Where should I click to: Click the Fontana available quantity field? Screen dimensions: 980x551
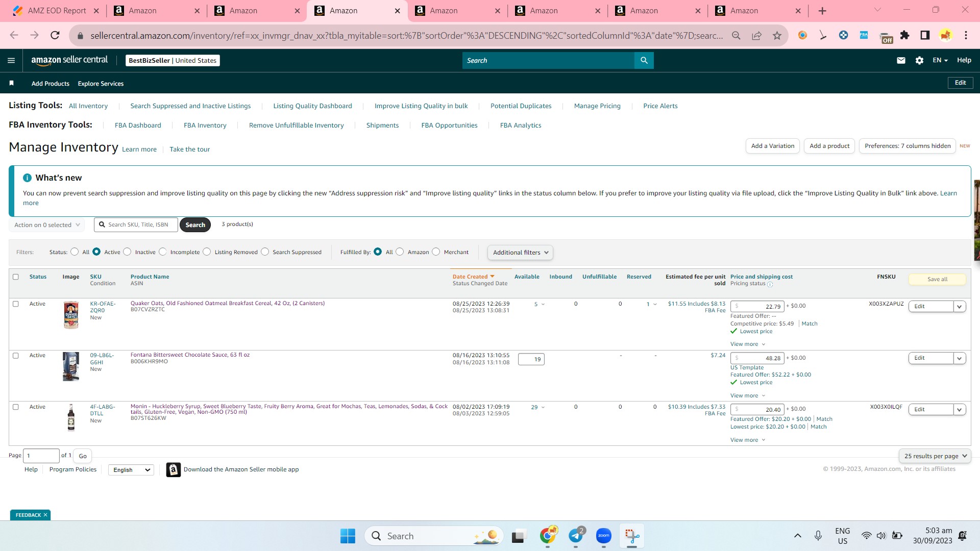click(x=531, y=360)
